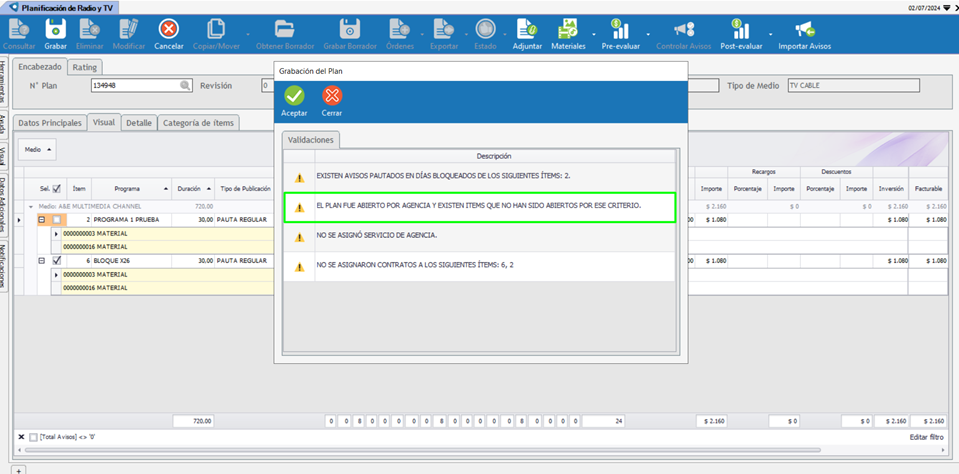
Task: Select the Descripción column header in dialog
Action: [x=494, y=156]
